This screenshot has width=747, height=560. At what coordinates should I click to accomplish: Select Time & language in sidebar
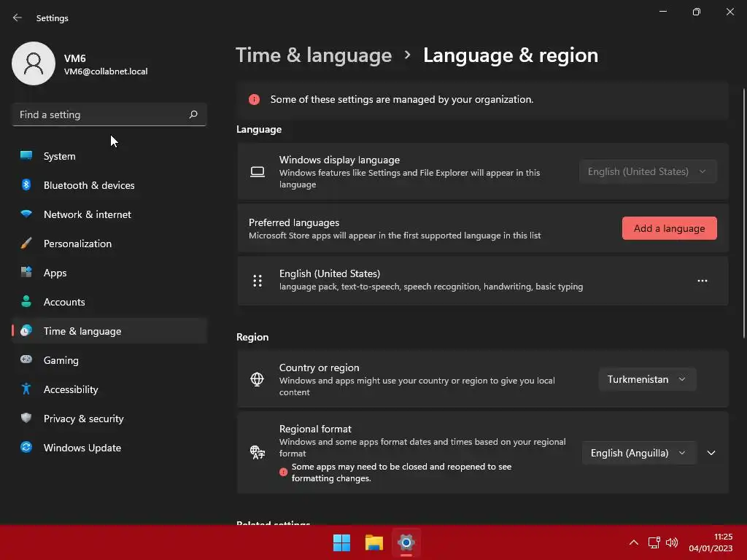(x=109, y=331)
